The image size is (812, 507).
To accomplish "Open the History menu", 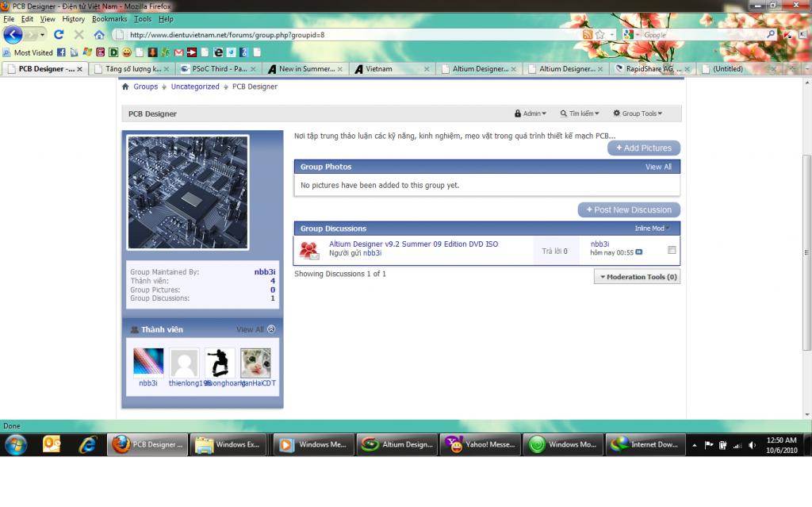I will [74, 19].
